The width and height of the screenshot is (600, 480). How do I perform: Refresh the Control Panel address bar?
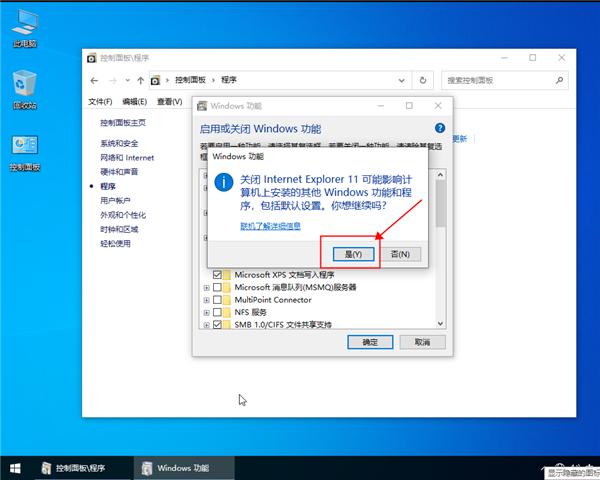click(423, 80)
